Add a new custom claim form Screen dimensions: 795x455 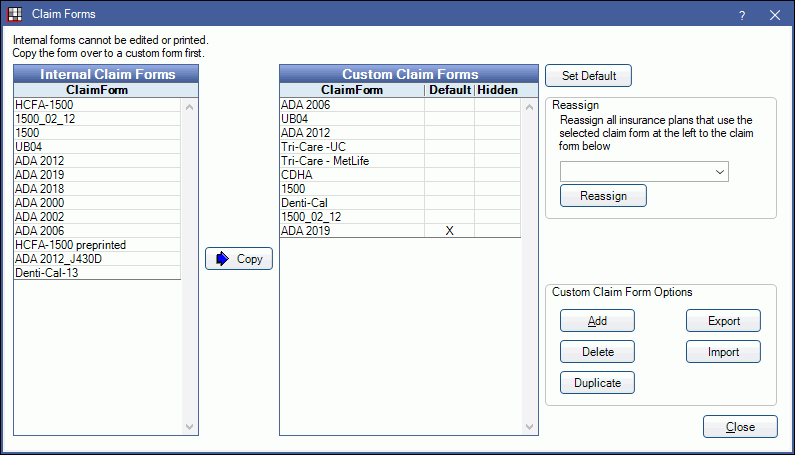click(597, 321)
